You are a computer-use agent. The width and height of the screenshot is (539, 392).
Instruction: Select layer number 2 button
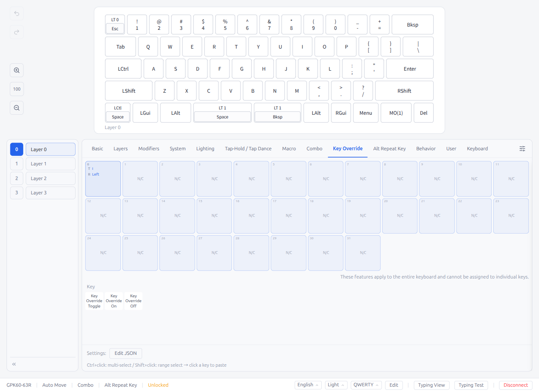coord(17,178)
